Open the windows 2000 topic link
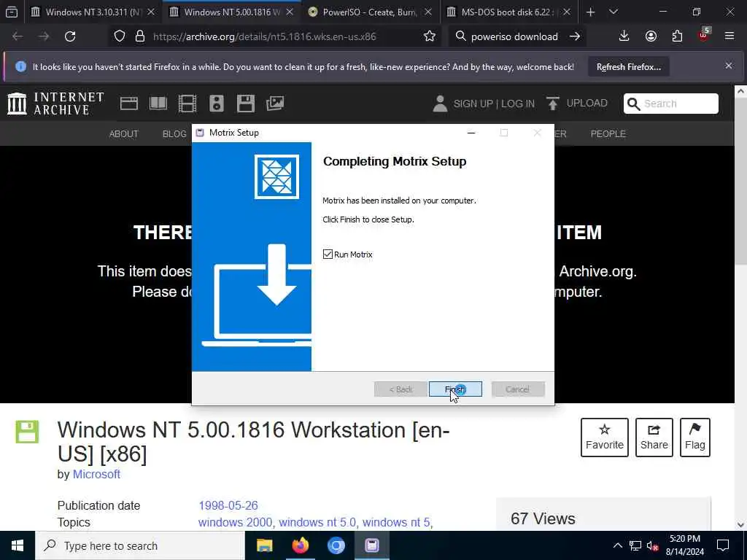The width and height of the screenshot is (747, 560). pyautogui.click(x=236, y=522)
